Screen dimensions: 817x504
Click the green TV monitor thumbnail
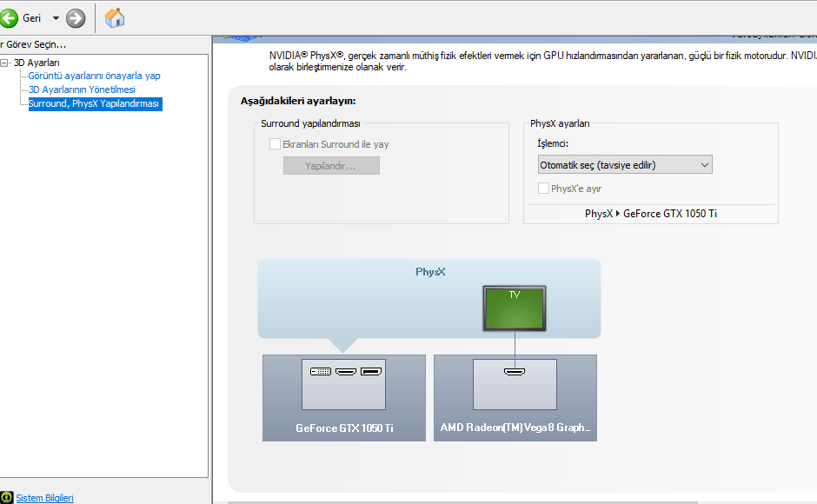(515, 308)
